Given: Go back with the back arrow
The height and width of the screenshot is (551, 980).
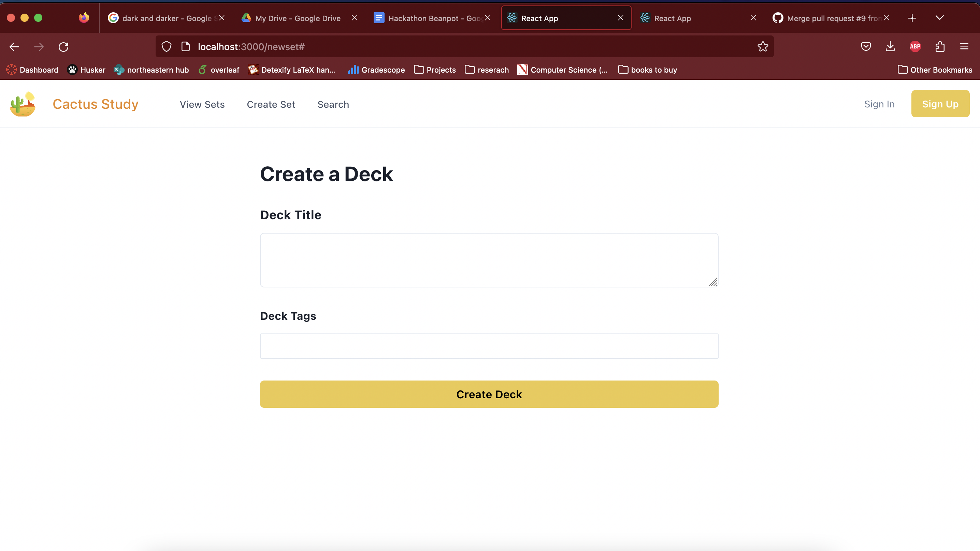Looking at the screenshot, I should (14, 47).
